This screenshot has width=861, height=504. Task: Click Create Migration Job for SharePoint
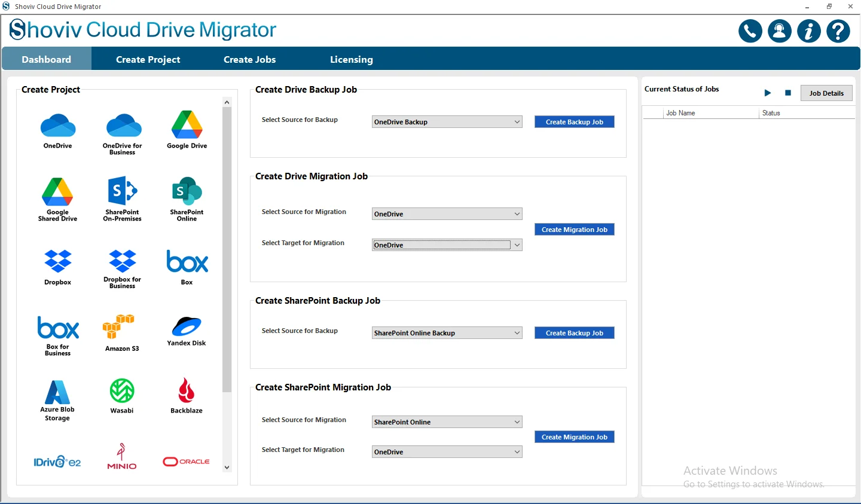tap(575, 437)
